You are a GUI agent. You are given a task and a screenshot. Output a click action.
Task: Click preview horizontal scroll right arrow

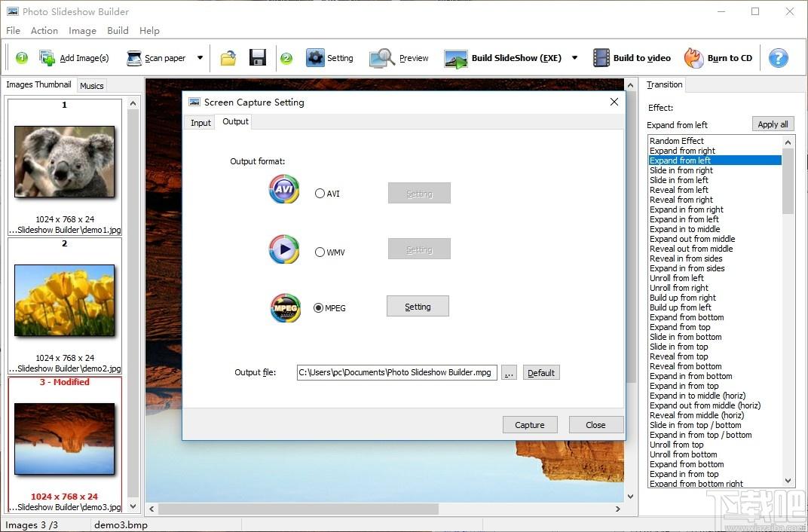618,509
